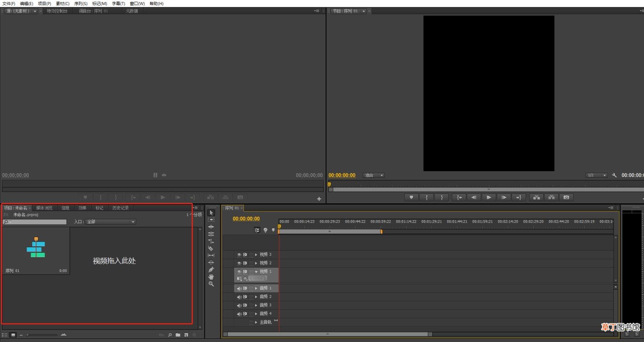Select the Razor tool in the toolbox
This screenshot has height=342, width=644.
(x=211, y=248)
